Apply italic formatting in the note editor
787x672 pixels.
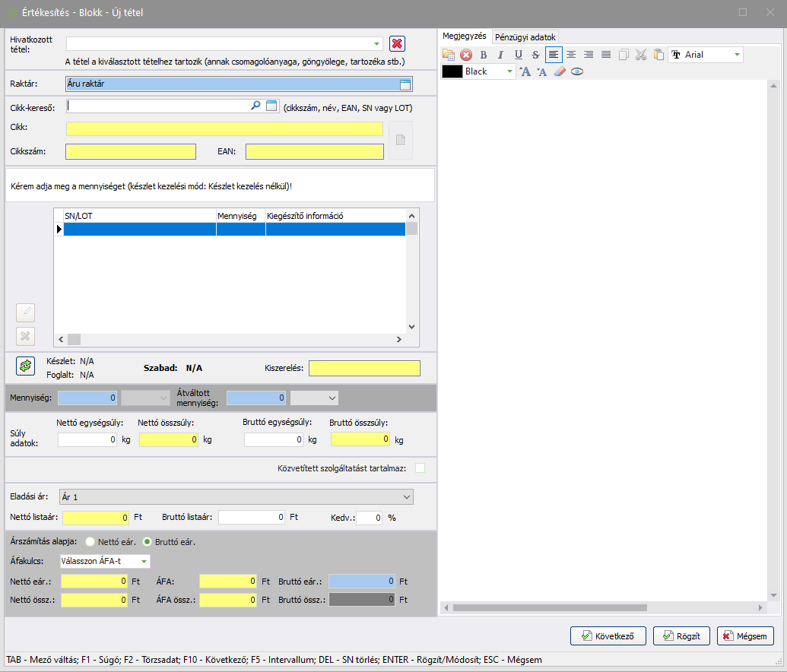500,55
